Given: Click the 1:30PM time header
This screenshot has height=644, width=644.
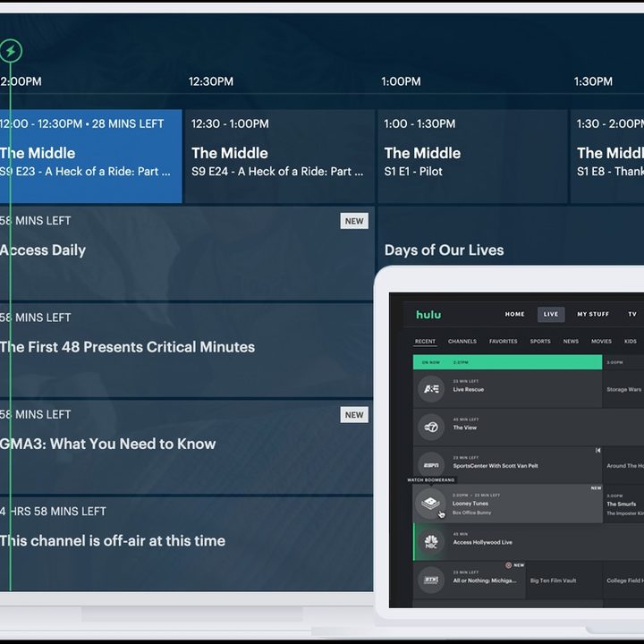Looking at the screenshot, I should coord(593,81).
